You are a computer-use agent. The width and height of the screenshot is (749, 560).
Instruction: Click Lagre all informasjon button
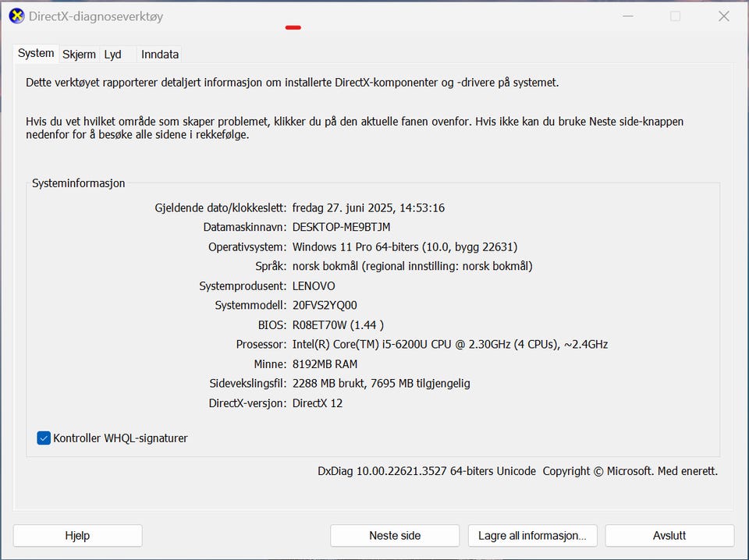point(532,536)
